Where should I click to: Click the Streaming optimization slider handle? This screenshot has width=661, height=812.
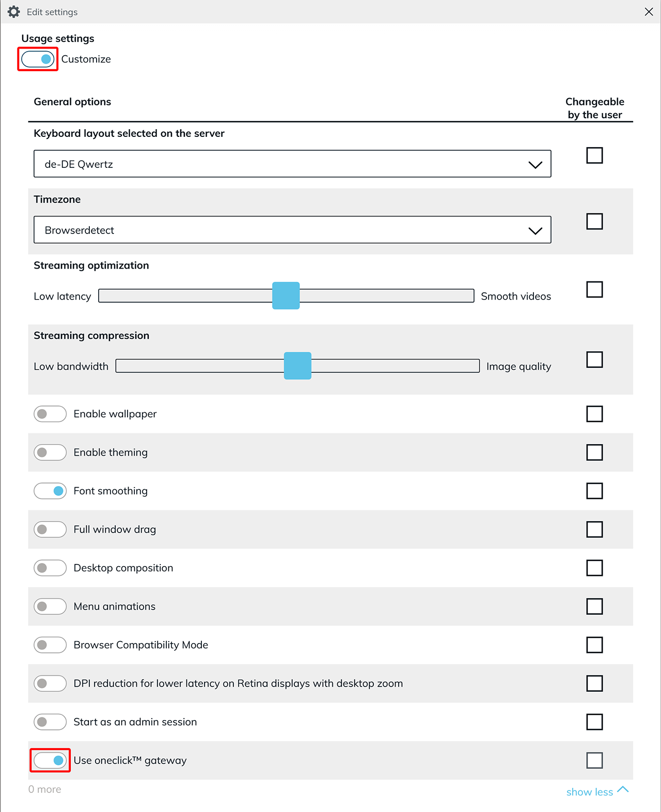point(286,295)
